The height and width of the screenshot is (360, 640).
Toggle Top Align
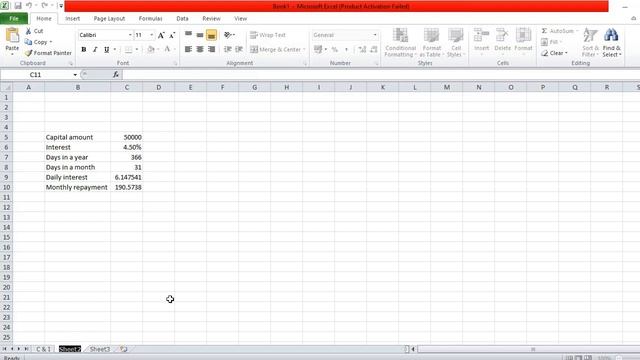188,35
